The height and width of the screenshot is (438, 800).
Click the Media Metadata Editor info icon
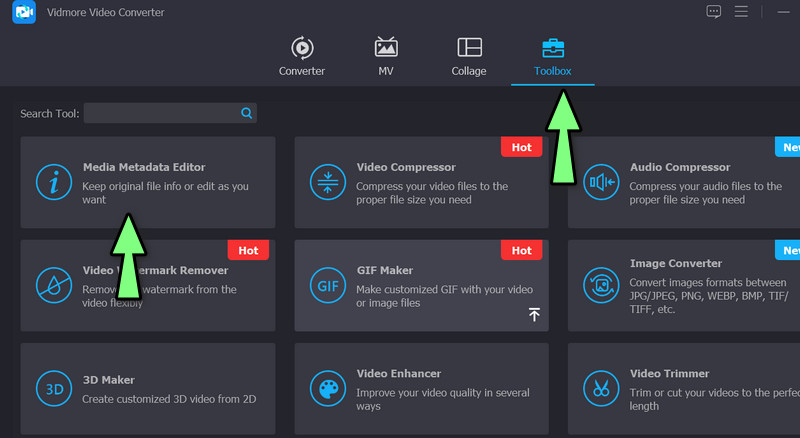pos(52,182)
